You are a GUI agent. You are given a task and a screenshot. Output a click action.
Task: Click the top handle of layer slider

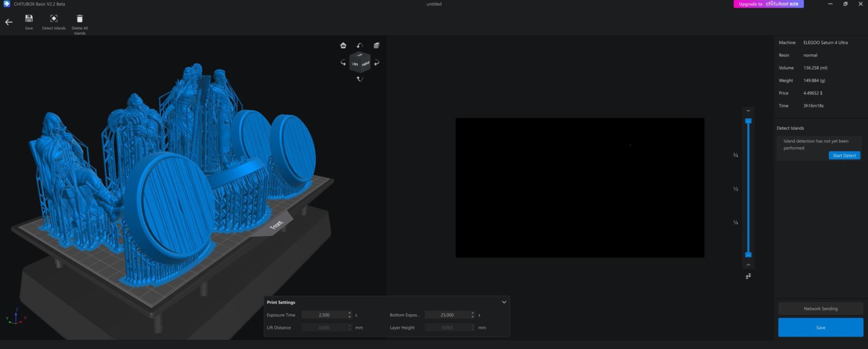click(748, 121)
